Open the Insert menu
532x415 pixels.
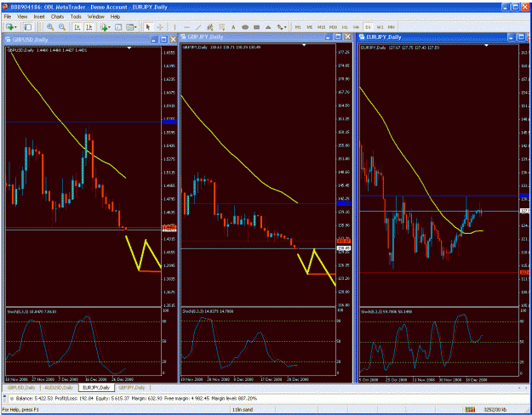click(x=39, y=16)
